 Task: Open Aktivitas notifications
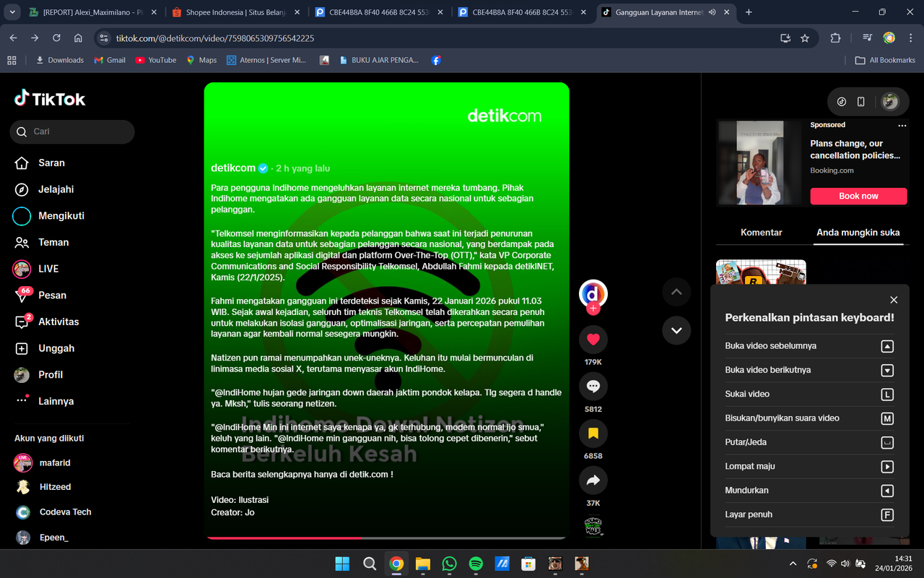47,322
